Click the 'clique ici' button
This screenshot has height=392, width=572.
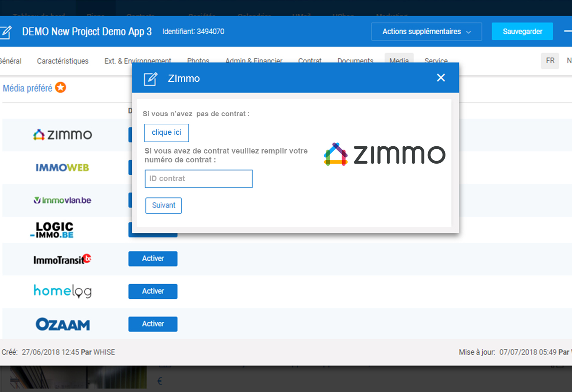pos(166,133)
